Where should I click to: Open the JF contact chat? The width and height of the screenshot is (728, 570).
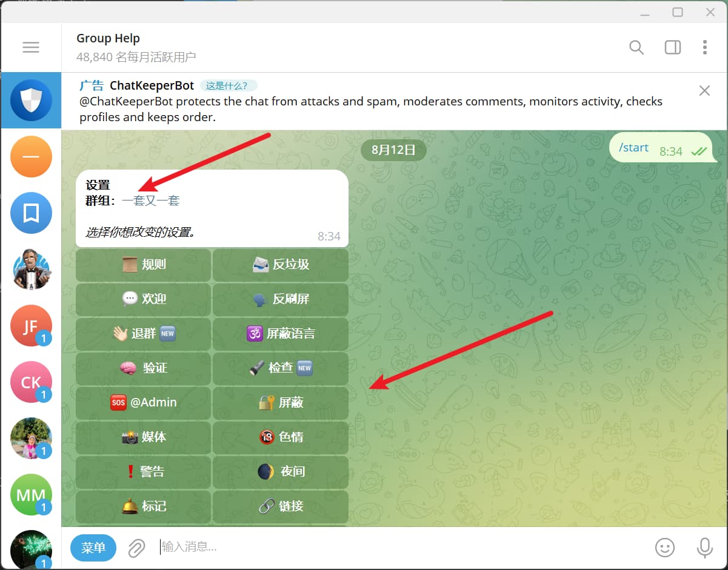tap(31, 325)
